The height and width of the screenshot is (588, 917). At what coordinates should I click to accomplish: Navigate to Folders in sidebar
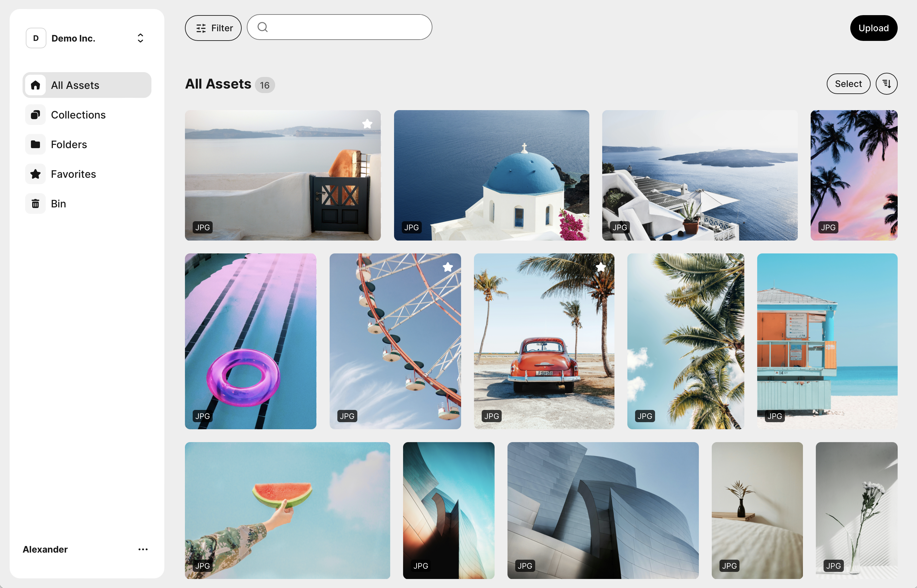click(x=70, y=144)
